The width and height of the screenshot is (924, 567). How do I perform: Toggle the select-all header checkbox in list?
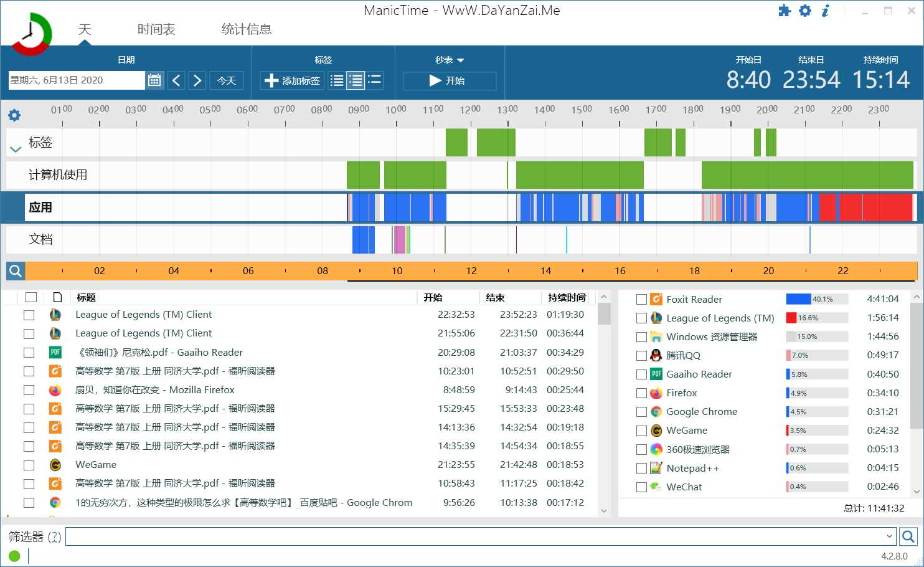(x=31, y=297)
